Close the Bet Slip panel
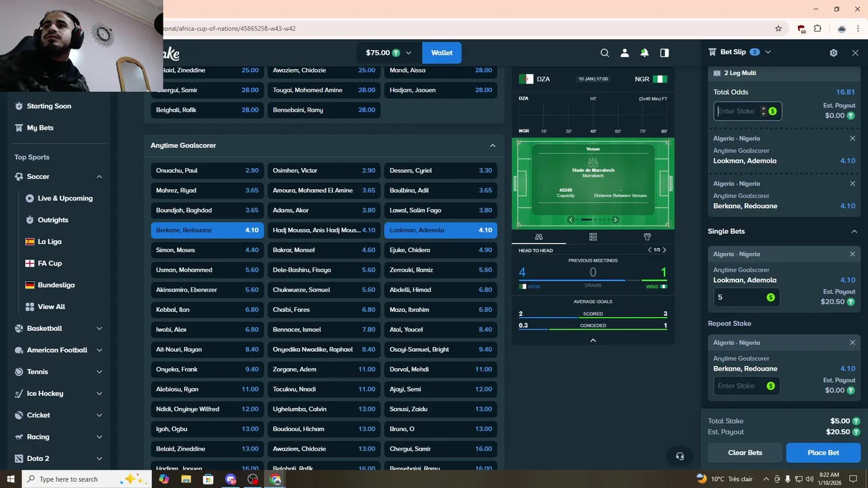 (855, 53)
